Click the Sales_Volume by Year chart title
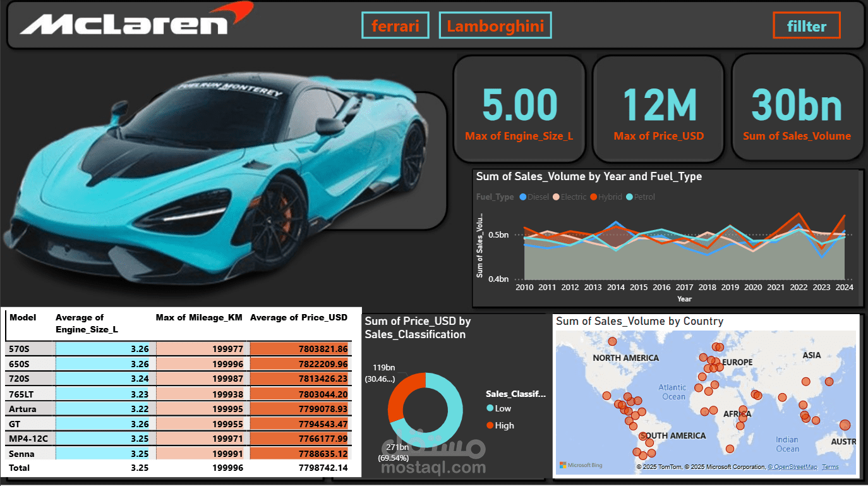Screen dimensions: 868x486 click(589, 176)
